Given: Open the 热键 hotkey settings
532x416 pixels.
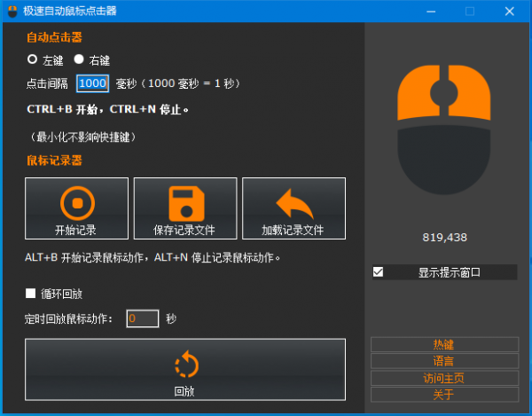Looking at the screenshot, I should [445, 345].
